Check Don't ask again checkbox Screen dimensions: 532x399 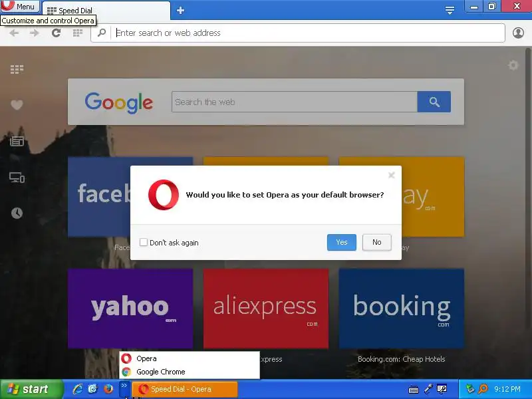coord(144,242)
